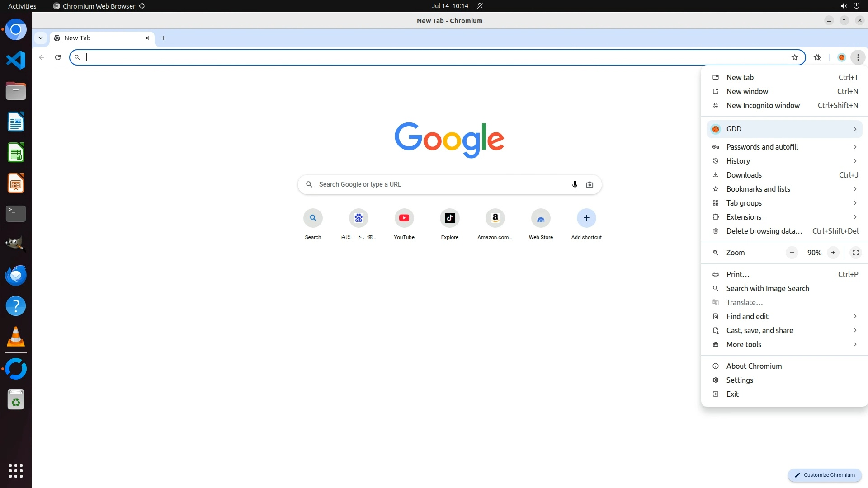The width and height of the screenshot is (868, 488).
Task: Open the tab search dropdown arrow
Action: click(x=41, y=38)
